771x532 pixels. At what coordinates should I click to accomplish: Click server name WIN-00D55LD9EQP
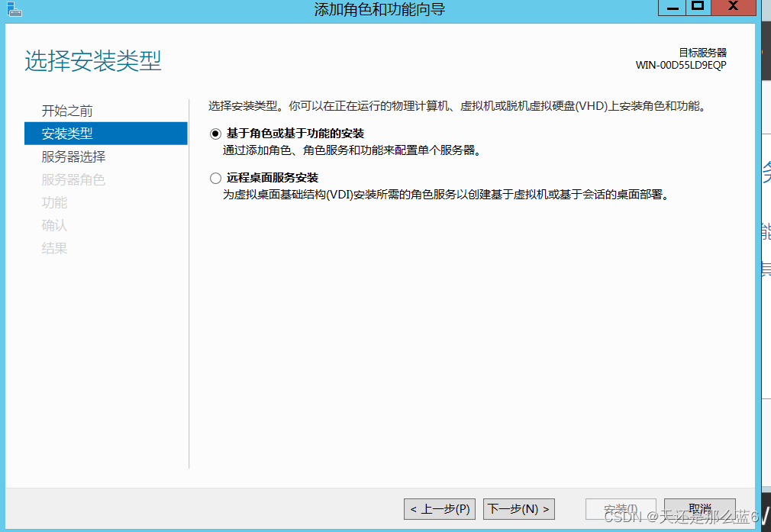(x=681, y=65)
